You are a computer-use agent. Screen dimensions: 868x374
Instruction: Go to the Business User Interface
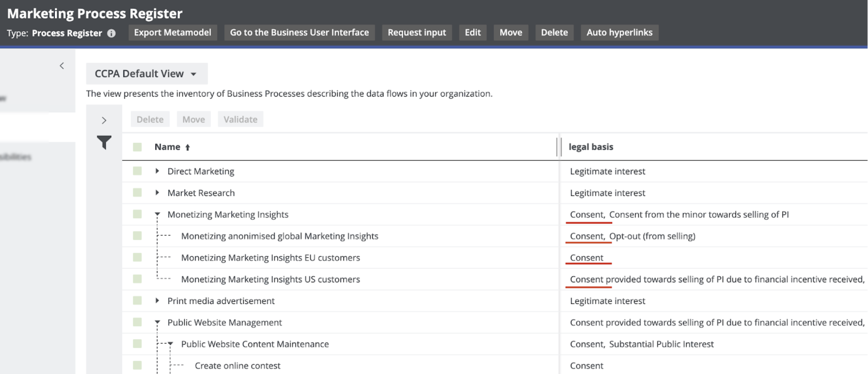(299, 32)
